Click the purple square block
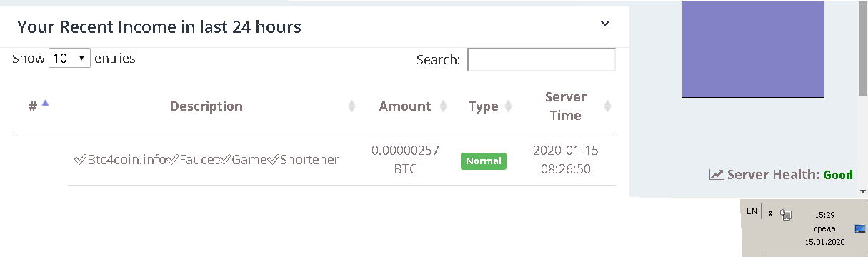 pyautogui.click(x=753, y=49)
